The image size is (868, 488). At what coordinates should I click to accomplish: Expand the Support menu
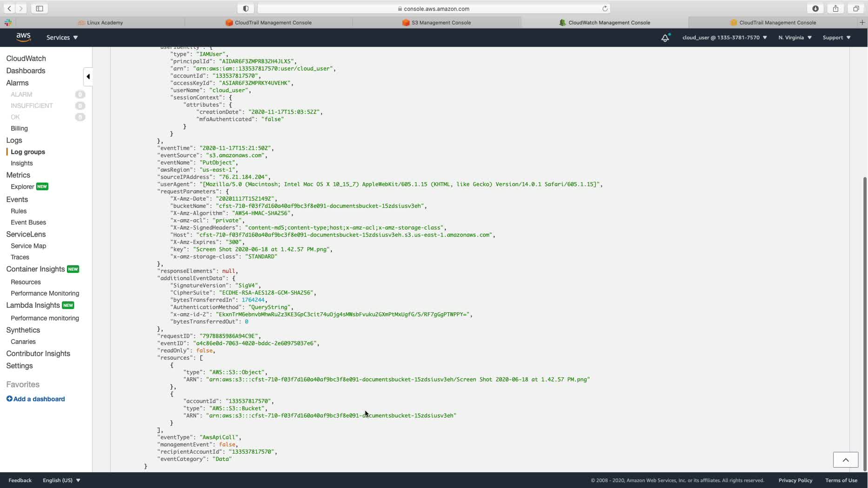tap(836, 38)
